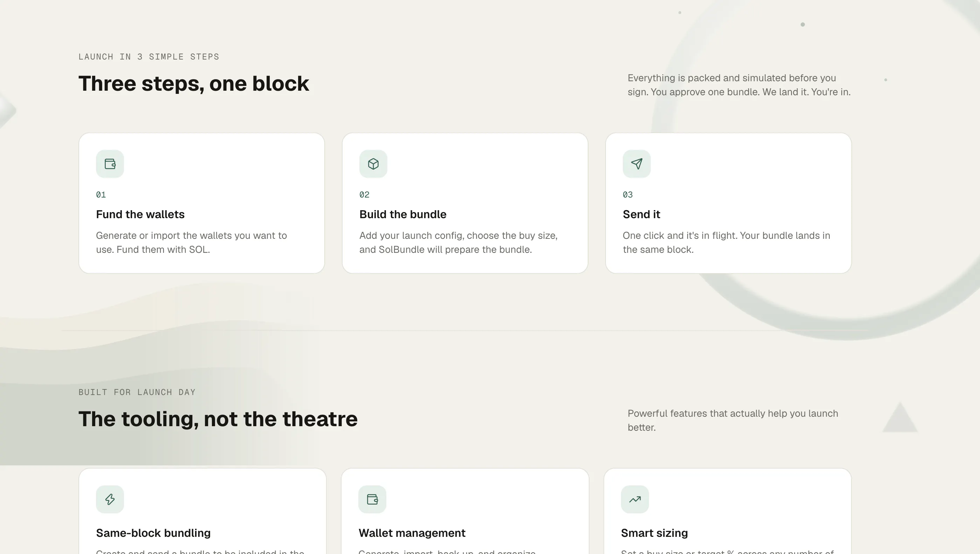
Task: Click the 'Same-block bundling' heading
Action: (153, 533)
